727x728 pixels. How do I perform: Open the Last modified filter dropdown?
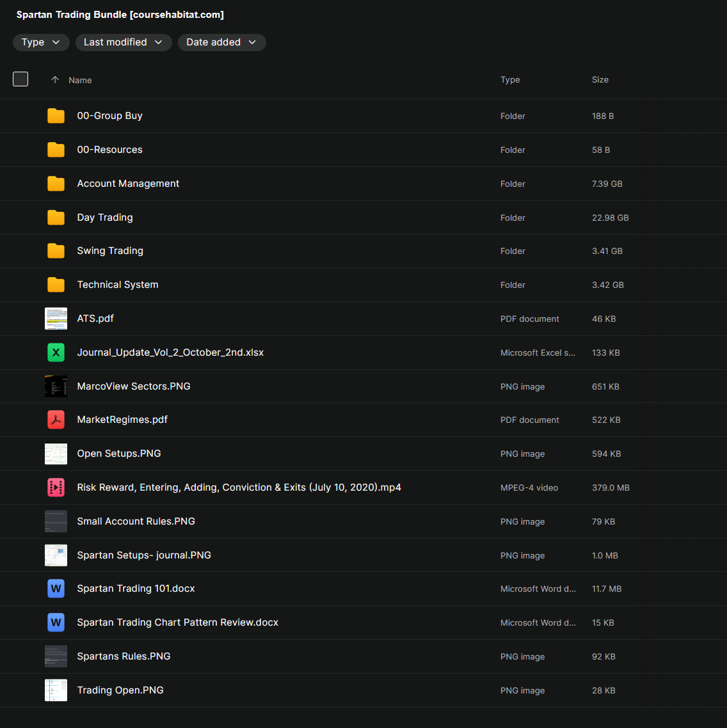coord(124,42)
